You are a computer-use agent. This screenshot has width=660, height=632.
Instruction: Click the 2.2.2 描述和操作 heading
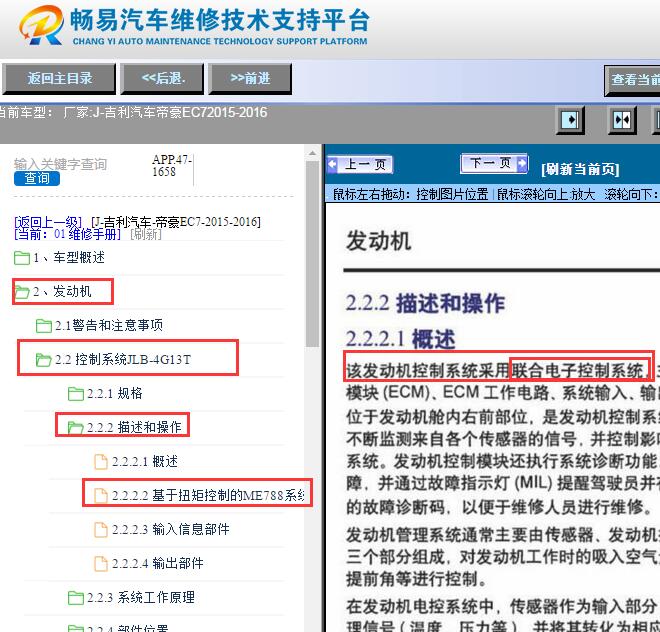425,303
